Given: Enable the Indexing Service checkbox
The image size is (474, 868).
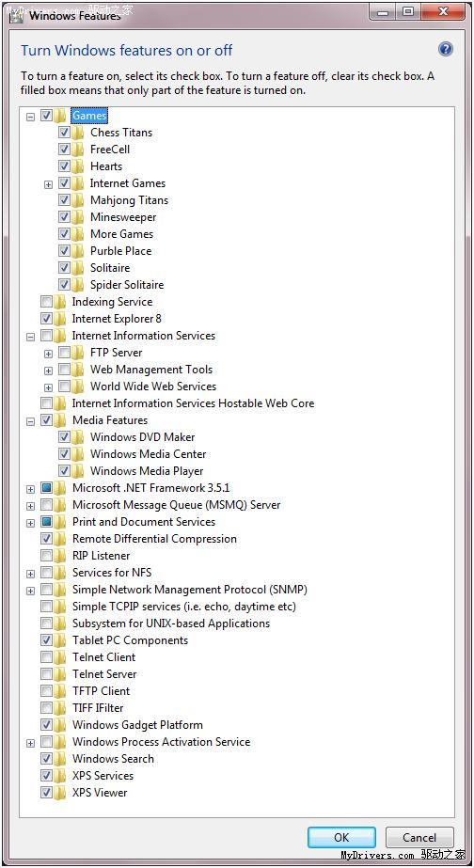Looking at the screenshot, I should (x=46, y=302).
